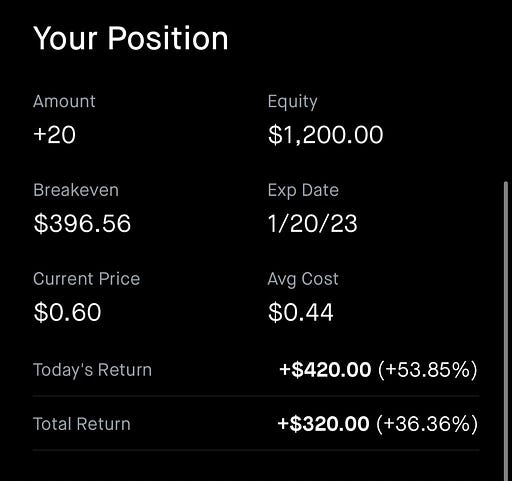Click the +53.85% today's return percentage
This screenshot has height=481, width=512.
click(428, 370)
